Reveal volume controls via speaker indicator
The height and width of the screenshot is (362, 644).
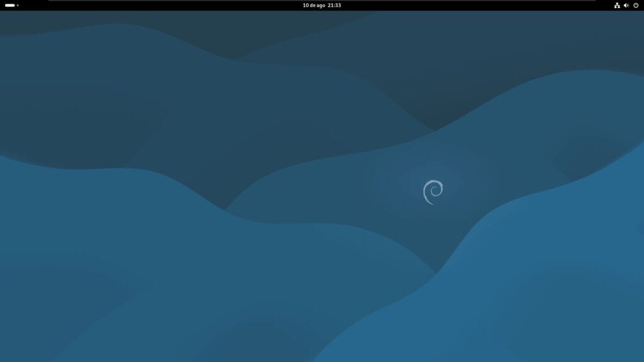pyautogui.click(x=626, y=5)
